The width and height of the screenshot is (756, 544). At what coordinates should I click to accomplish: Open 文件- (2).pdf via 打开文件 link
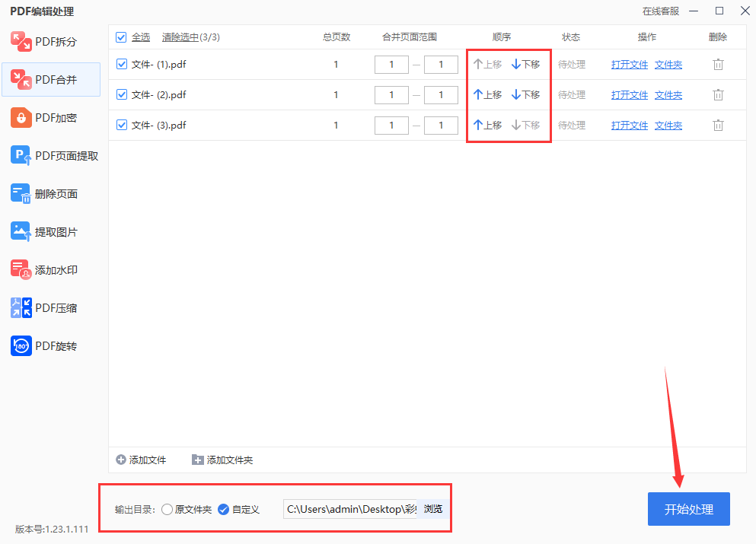(x=629, y=95)
